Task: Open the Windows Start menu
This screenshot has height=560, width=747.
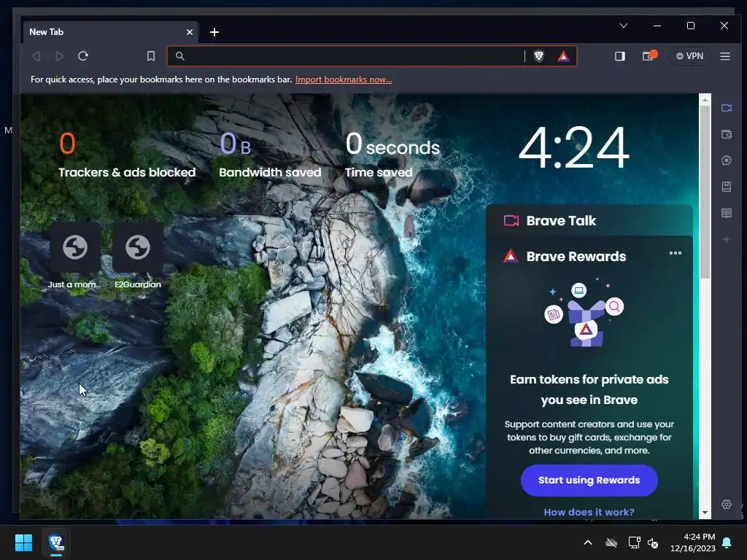Action: click(23, 542)
